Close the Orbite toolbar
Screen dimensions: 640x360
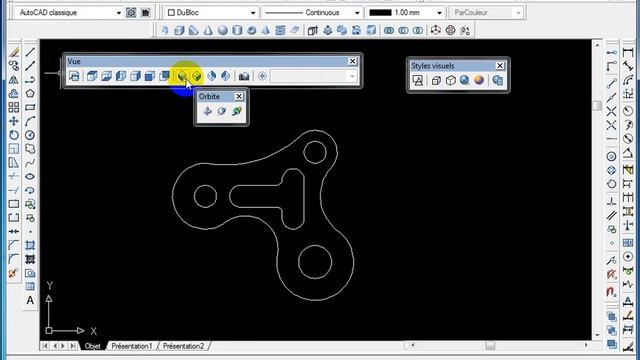(239, 96)
